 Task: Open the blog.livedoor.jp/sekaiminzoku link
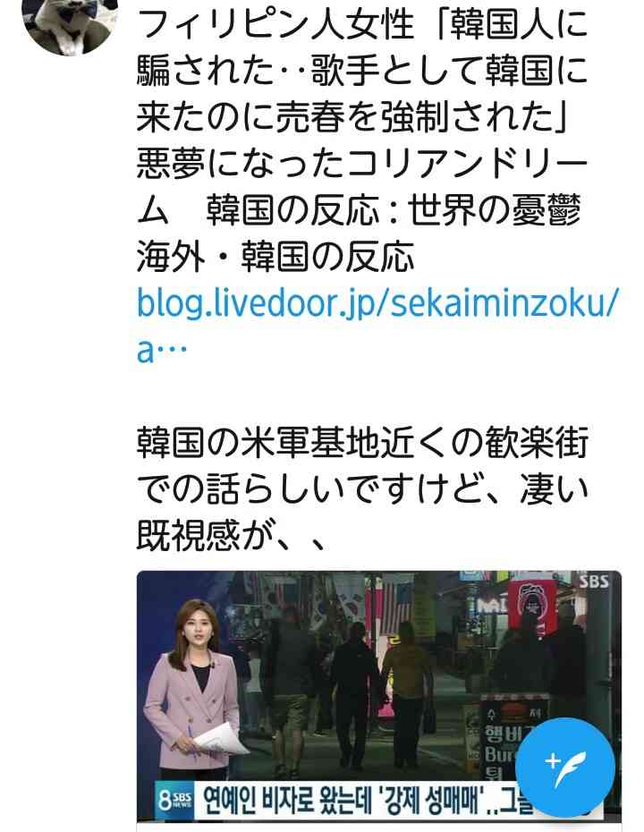click(x=377, y=303)
